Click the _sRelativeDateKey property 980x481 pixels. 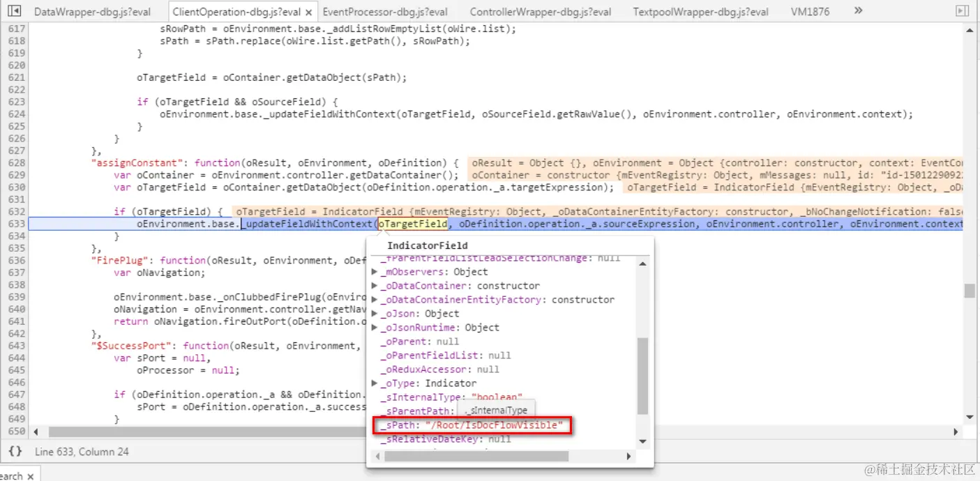click(x=445, y=439)
